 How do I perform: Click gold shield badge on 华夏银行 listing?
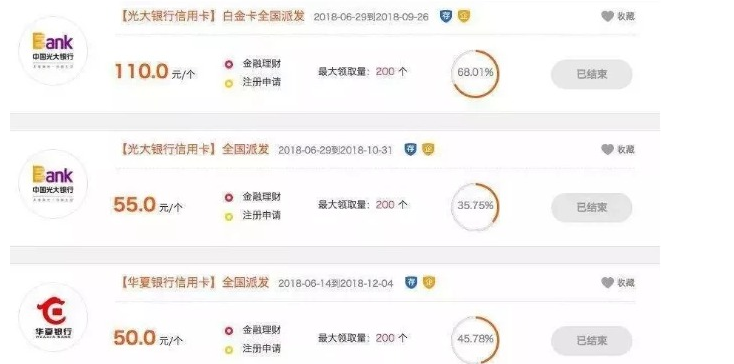point(428,282)
